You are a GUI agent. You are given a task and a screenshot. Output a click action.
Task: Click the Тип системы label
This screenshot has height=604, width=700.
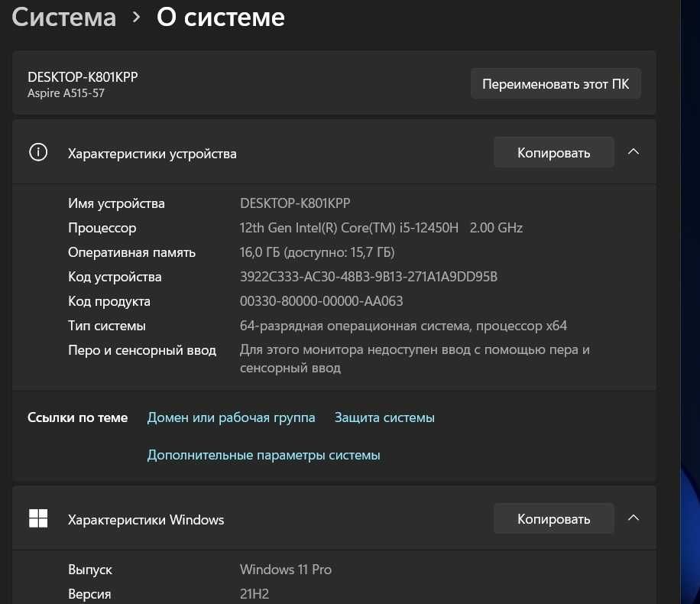(x=107, y=326)
